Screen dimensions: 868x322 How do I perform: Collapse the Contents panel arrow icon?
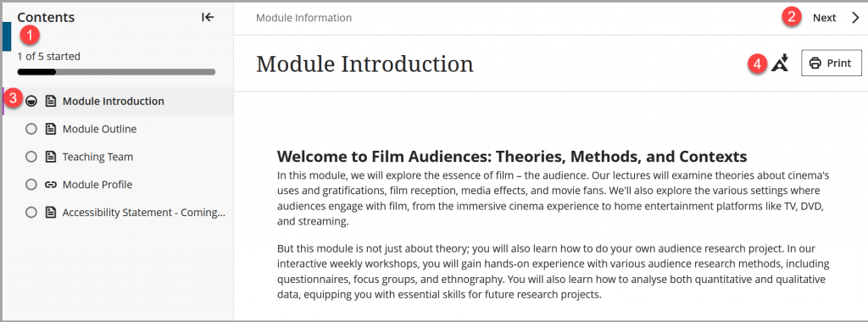point(208,17)
